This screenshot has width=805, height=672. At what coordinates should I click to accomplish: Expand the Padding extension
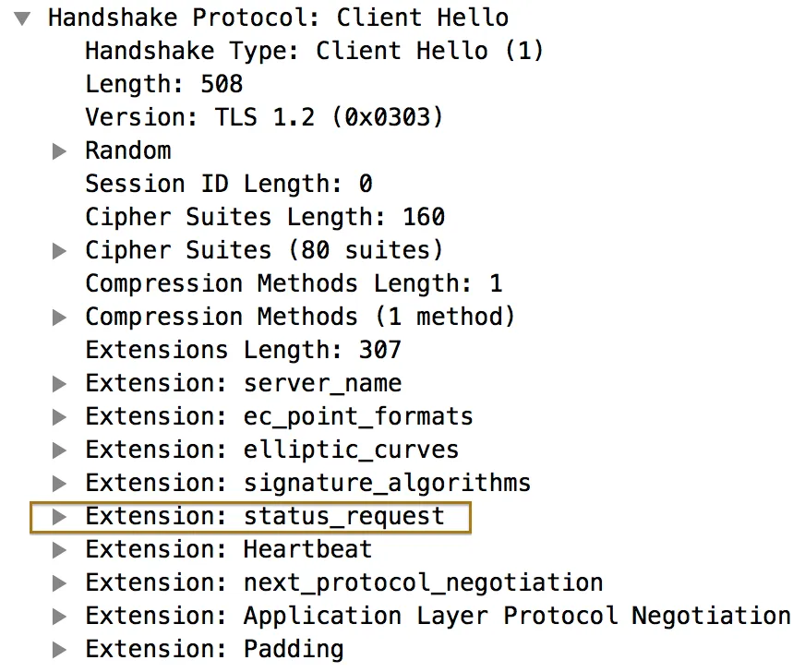click(60, 650)
